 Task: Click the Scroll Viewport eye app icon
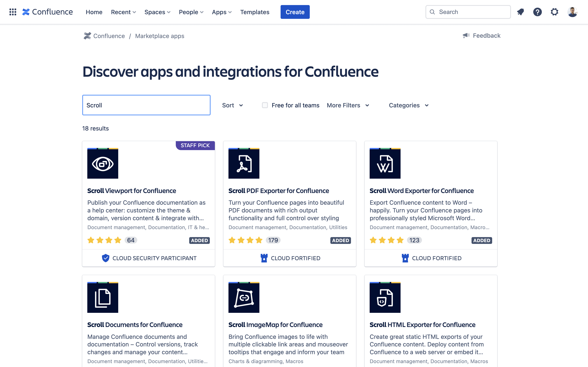(102, 163)
